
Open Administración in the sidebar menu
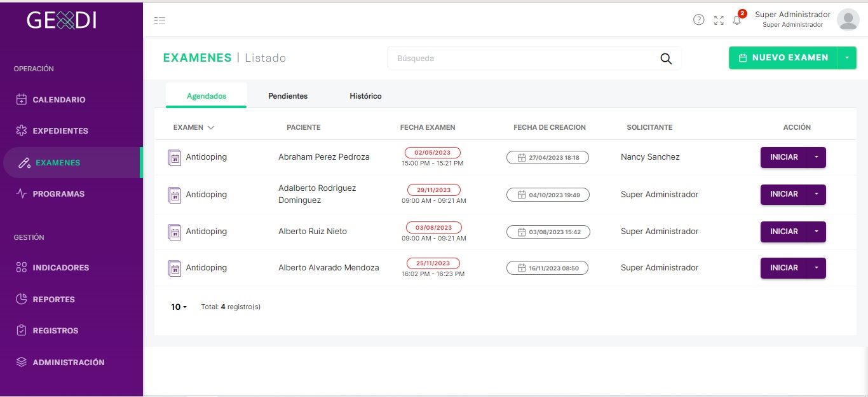point(69,363)
